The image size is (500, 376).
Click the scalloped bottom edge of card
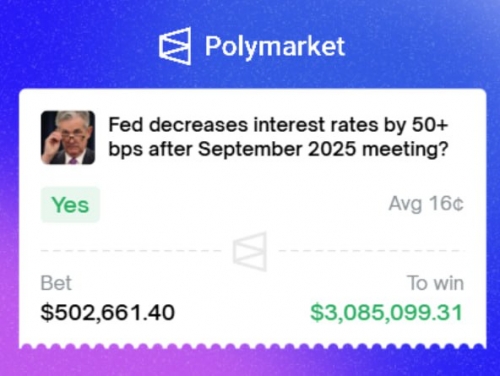pyautogui.click(x=252, y=346)
